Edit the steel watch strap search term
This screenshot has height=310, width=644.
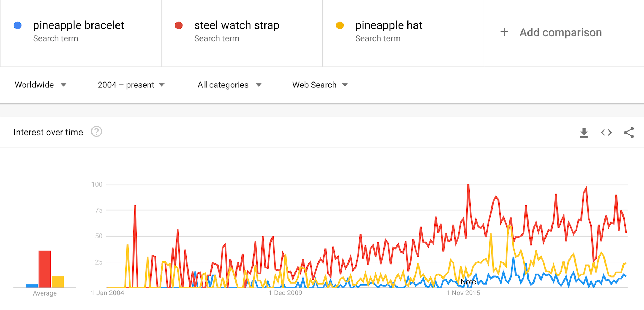point(237,25)
